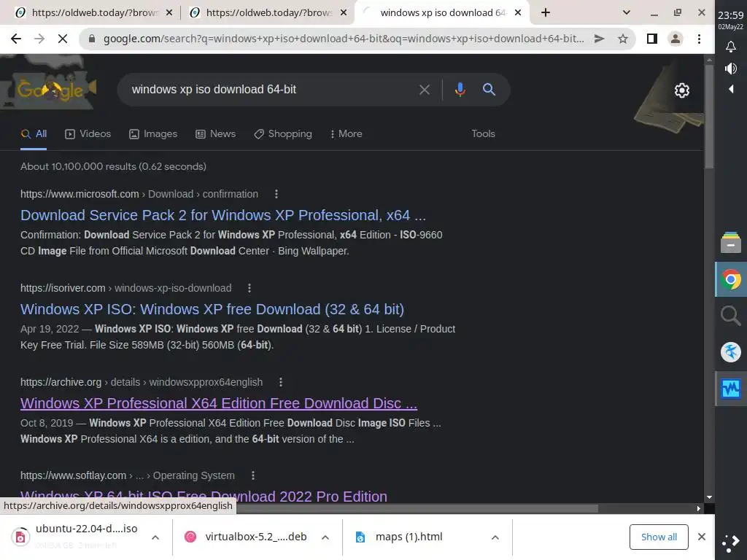This screenshot has height=560, width=747.
Task: Focus the Google search input field
Action: coord(271,90)
